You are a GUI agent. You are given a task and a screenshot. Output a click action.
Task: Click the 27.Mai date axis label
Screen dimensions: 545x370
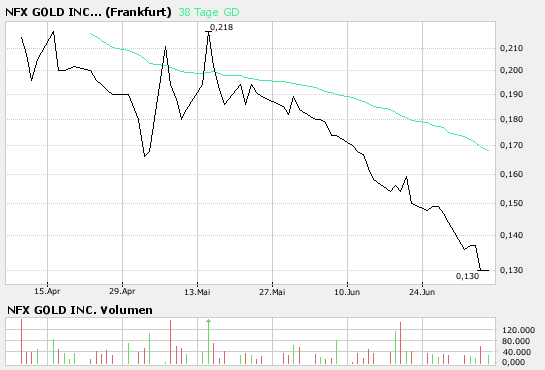coord(272,292)
